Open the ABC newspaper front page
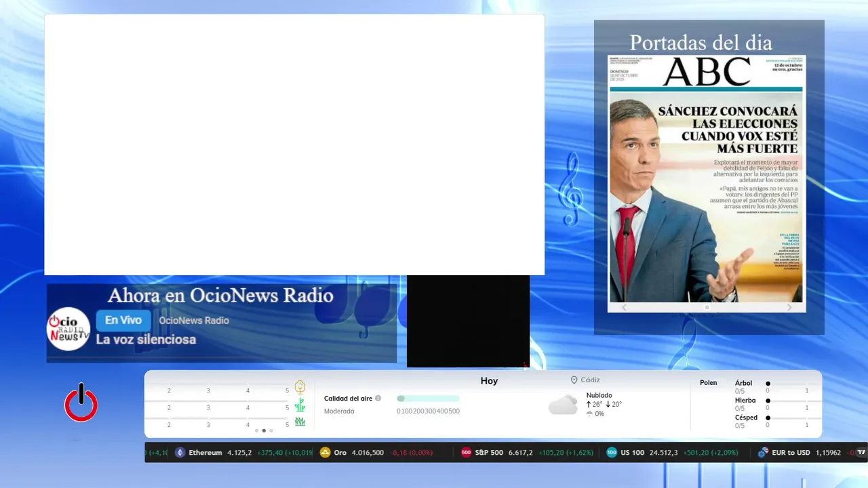This screenshot has width=868, height=488. click(706, 179)
